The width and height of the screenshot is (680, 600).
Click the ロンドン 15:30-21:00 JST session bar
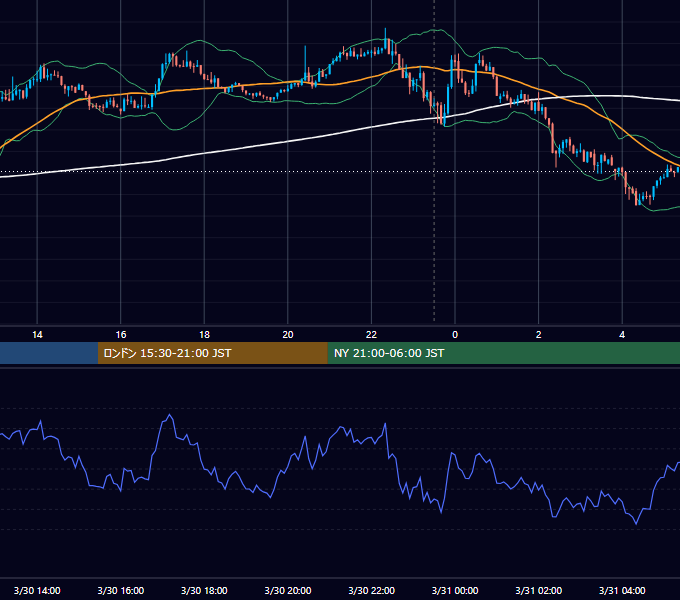tap(212, 353)
